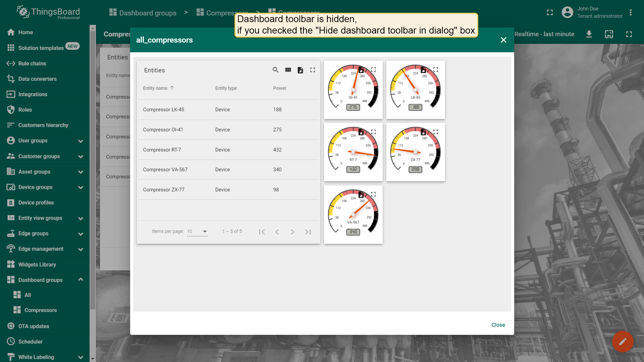Screen dimensions: 644x362
Task: Click the columns display icon in Entities widget
Action: point(288,70)
